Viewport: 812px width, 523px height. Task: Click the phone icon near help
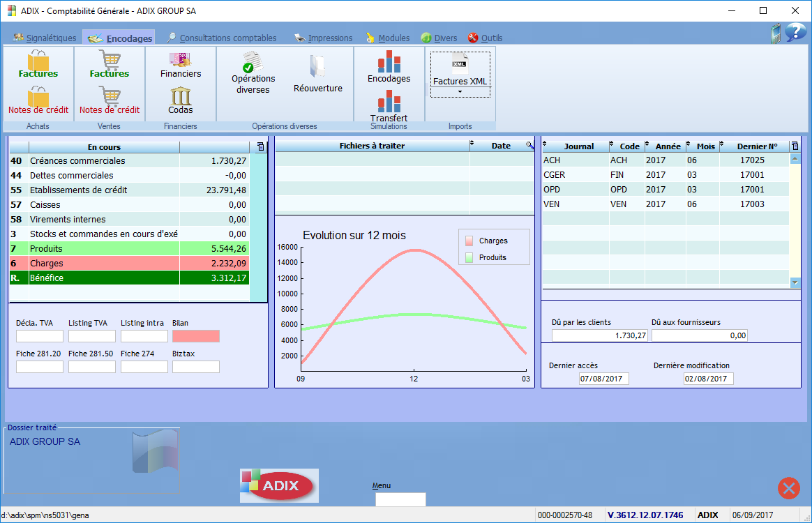coord(776,33)
